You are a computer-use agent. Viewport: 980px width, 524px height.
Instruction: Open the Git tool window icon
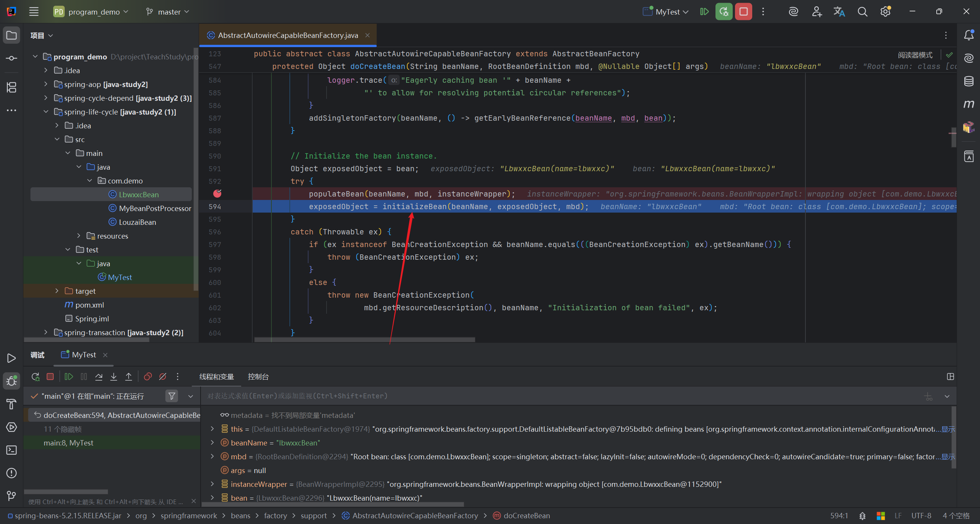coord(11,496)
